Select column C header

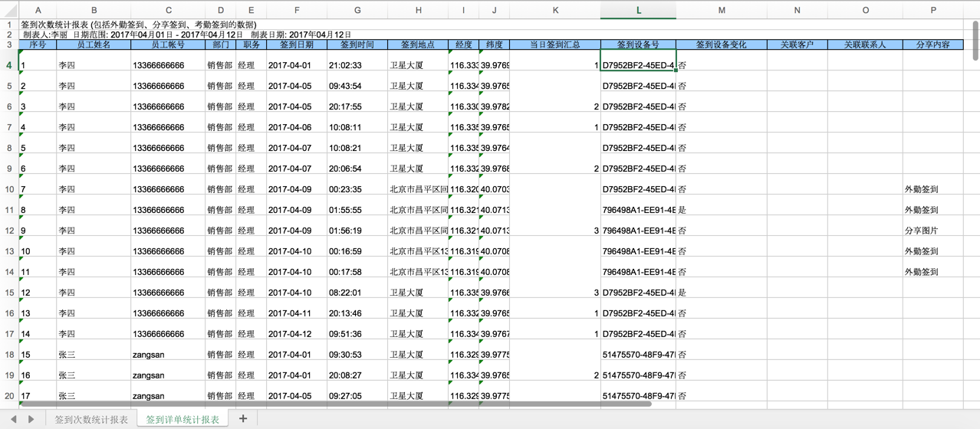click(x=168, y=10)
